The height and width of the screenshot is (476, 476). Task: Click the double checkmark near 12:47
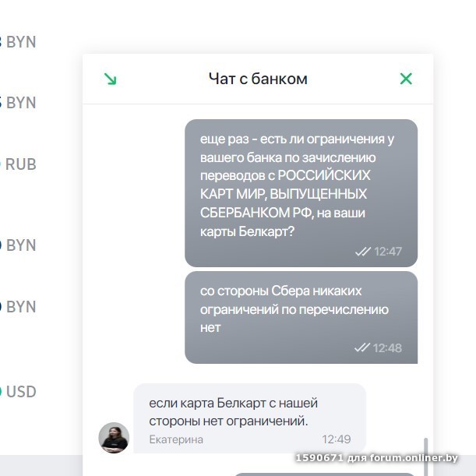coord(363,252)
